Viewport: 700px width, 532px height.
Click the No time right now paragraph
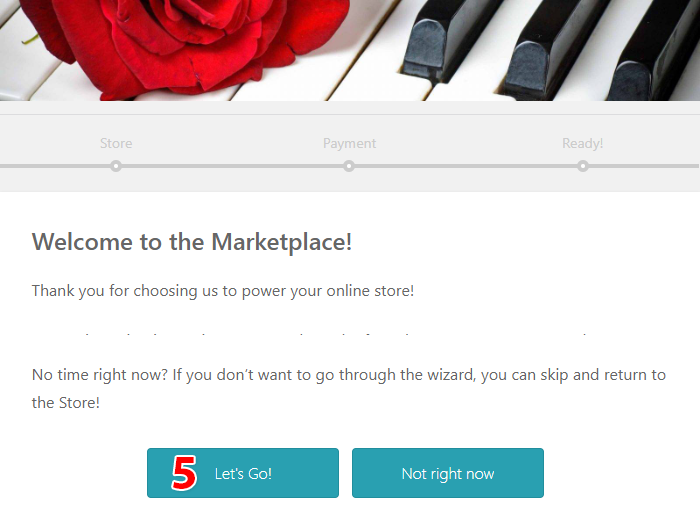[x=348, y=376]
